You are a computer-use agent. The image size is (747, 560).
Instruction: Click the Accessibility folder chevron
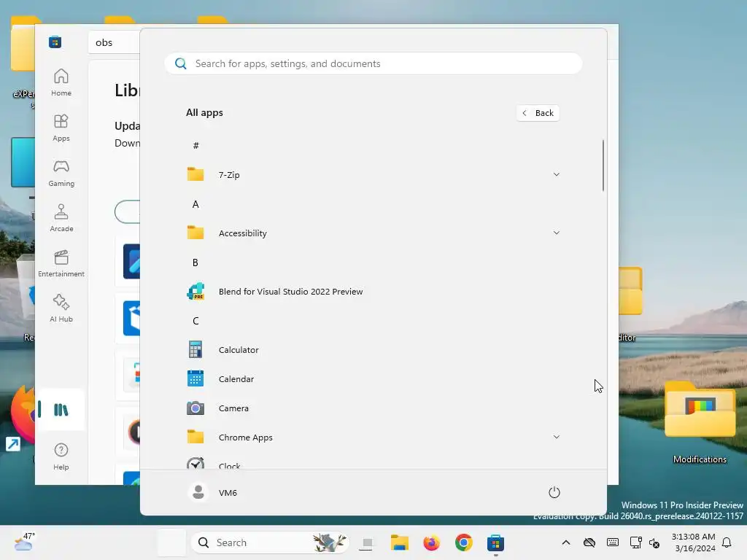click(x=557, y=233)
